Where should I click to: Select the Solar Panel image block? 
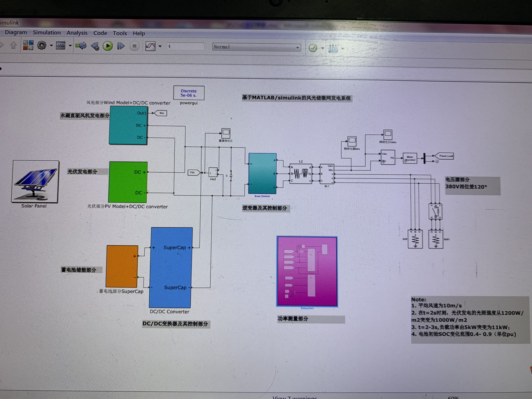coord(35,181)
